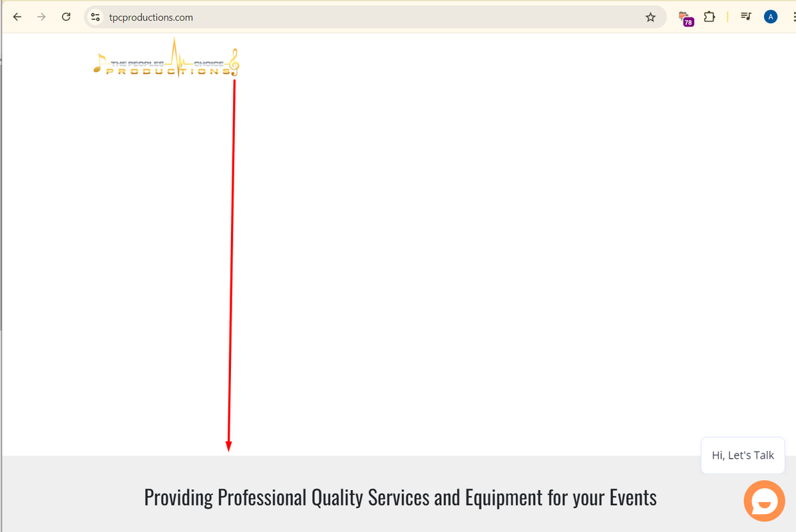Click the "Hi, Let's Talk" chat bubble
This screenshot has height=532, width=796.
coord(743,455)
